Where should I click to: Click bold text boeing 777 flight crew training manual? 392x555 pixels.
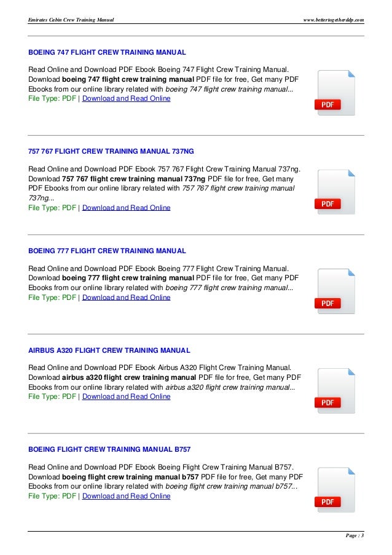[x=128, y=278]
